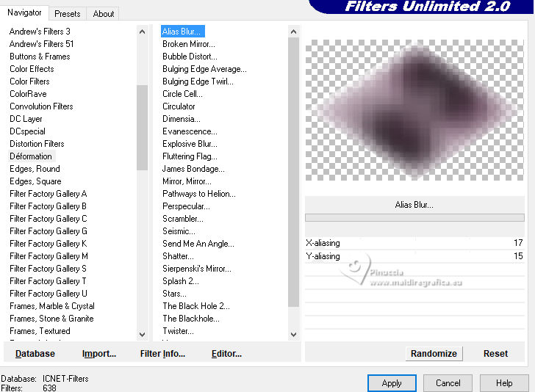Screen dimensions: 535x392
Task: Select Frames, Marble & Crystal category
Action: click(x=52, y=306)
